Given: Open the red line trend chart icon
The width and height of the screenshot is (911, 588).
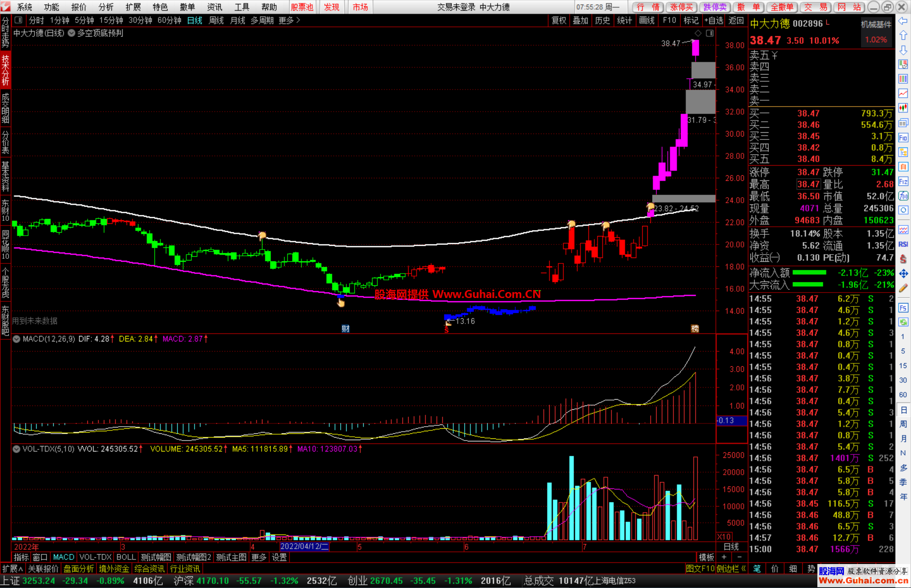Looking at the screenshot, I should click(903, 94).
